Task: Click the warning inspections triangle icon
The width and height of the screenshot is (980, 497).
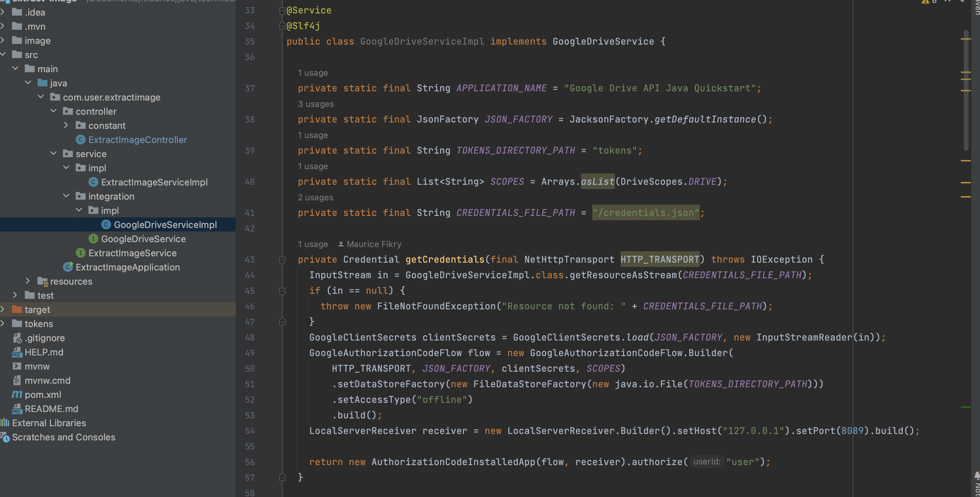Action: pyautogui.click(x=925, y=2)
